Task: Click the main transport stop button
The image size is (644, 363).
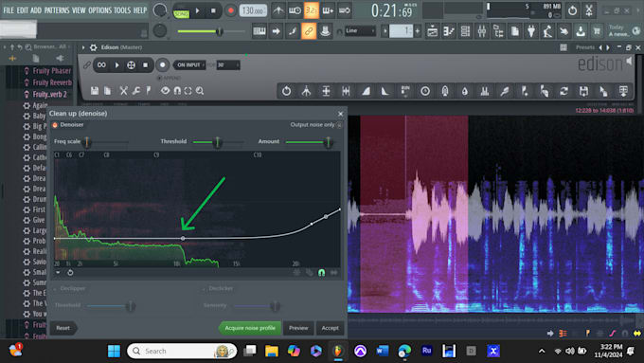Action: (213, 10)
